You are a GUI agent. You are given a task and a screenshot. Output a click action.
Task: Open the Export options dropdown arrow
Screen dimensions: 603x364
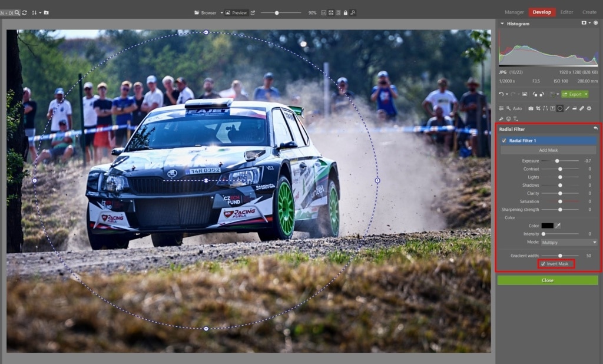pos(586,94)
